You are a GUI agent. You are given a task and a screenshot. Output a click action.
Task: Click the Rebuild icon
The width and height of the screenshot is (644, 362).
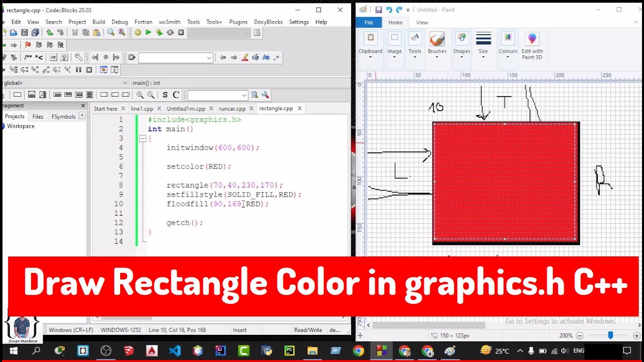click(170, 33)
